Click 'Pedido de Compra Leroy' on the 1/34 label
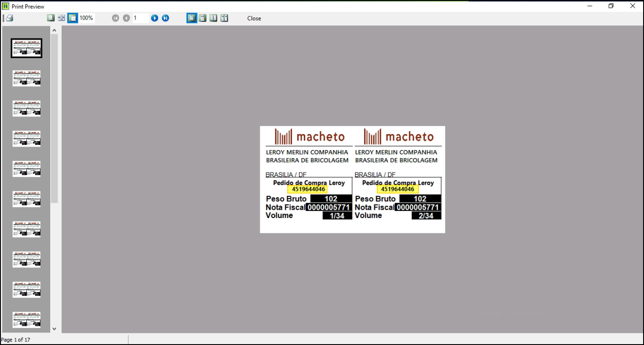The height and width of the screenshot is (345, 644). click(309, 183)
